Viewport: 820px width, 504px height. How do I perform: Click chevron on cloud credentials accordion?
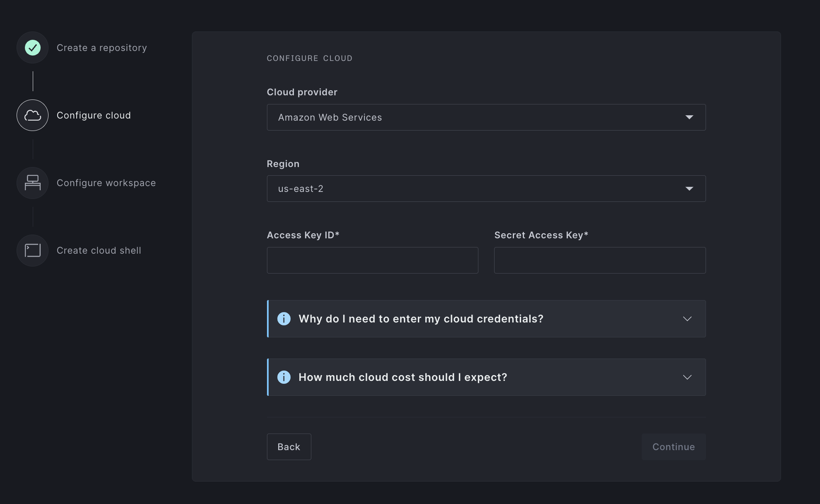(x=687, y=319)
